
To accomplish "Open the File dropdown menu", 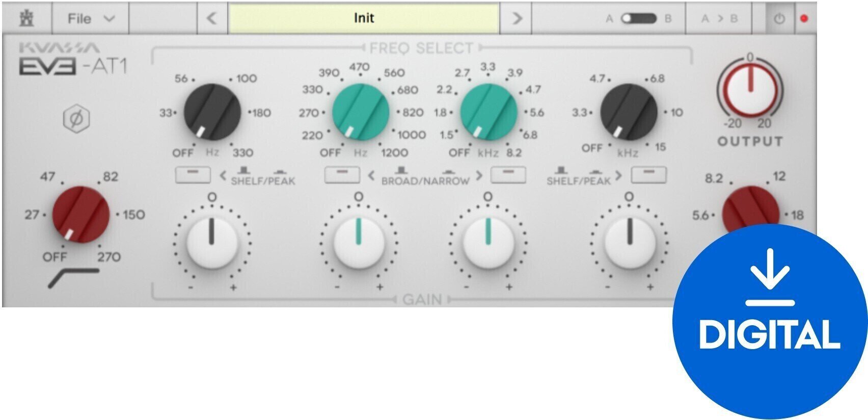I will tap(91, 19).
